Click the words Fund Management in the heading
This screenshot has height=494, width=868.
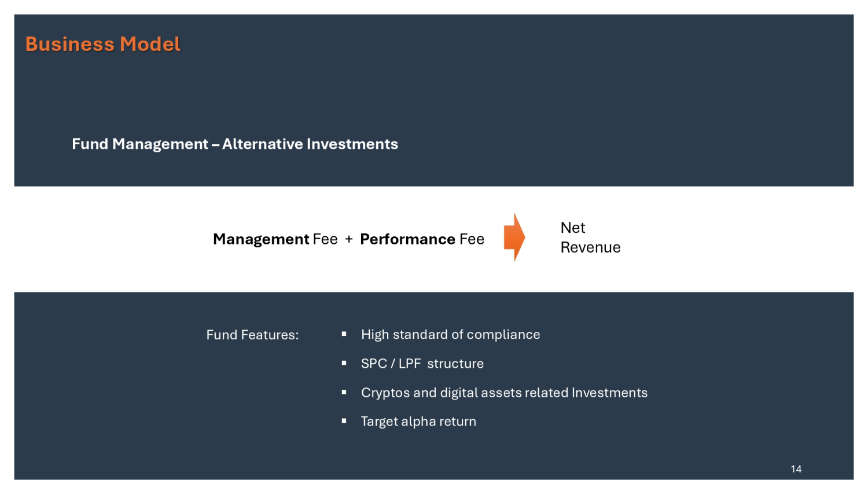pyautogui.click(x=139, y=144)
